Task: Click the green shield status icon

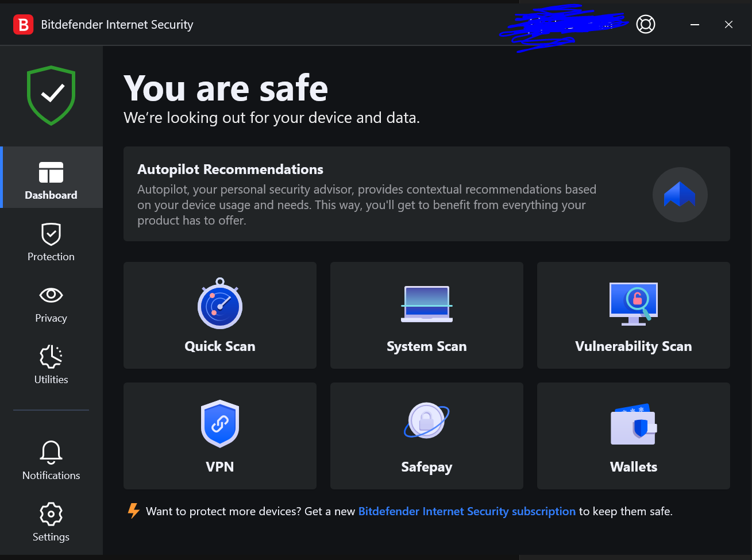Action: click(x=52, y=95)
